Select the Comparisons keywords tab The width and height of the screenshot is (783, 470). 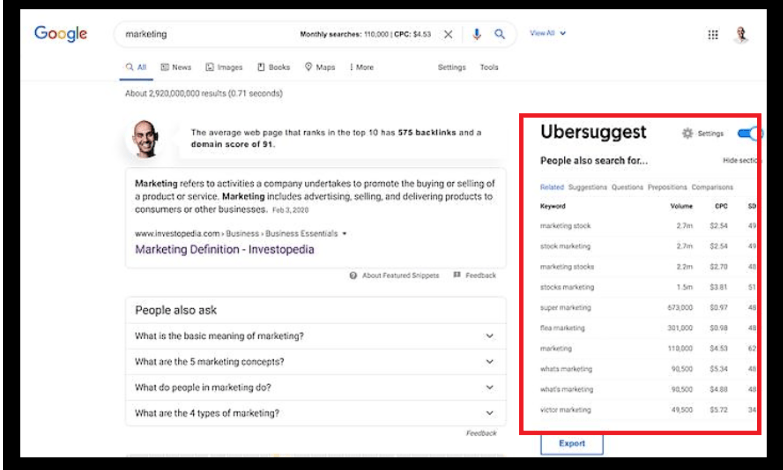[712, 187]
